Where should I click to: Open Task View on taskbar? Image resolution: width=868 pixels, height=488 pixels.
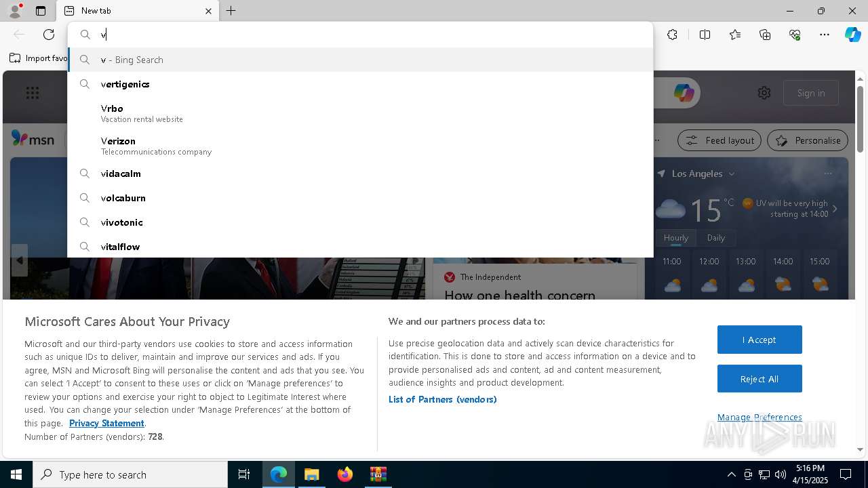point(244,474)
